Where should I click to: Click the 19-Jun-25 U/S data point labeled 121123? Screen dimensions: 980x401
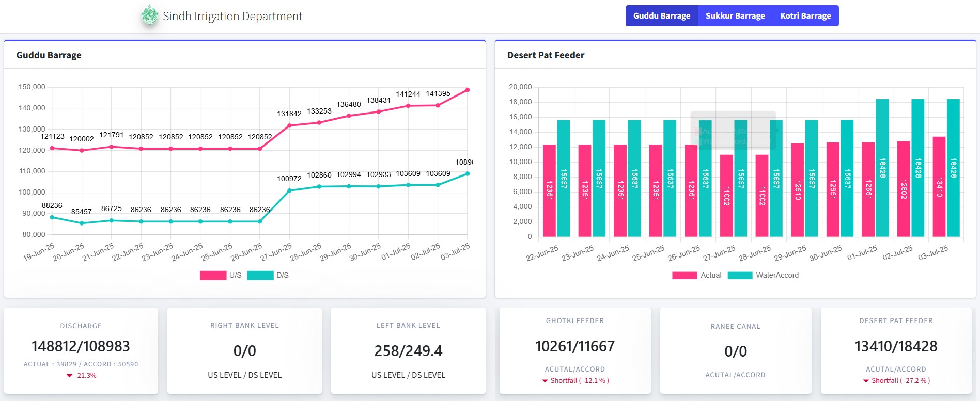(52, 148)
